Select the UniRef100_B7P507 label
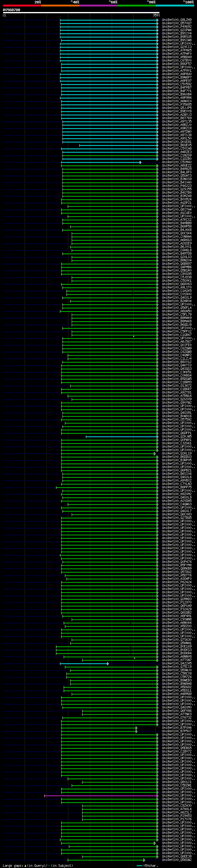This screenshot has height=868, width=197. 176,731
